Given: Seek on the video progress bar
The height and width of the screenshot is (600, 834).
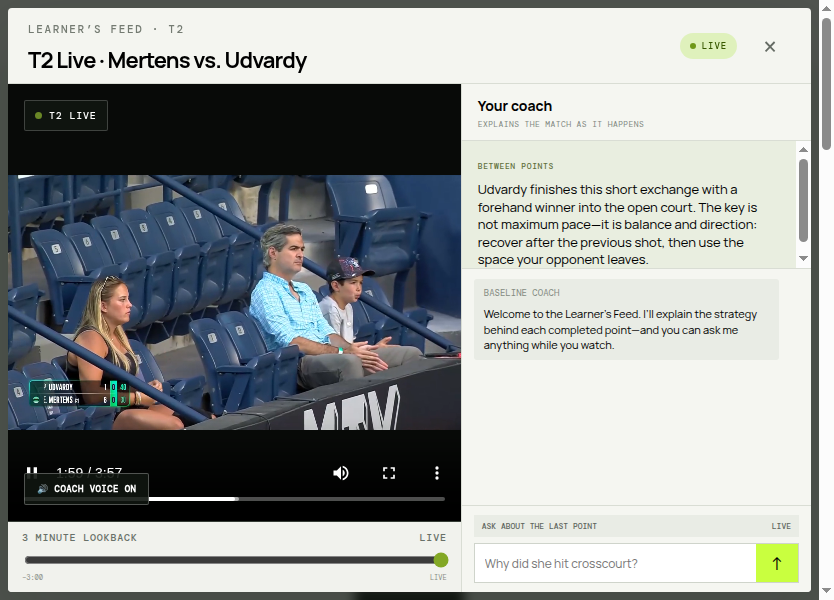Looking at the screenshot, I should (x=296, y=499).
